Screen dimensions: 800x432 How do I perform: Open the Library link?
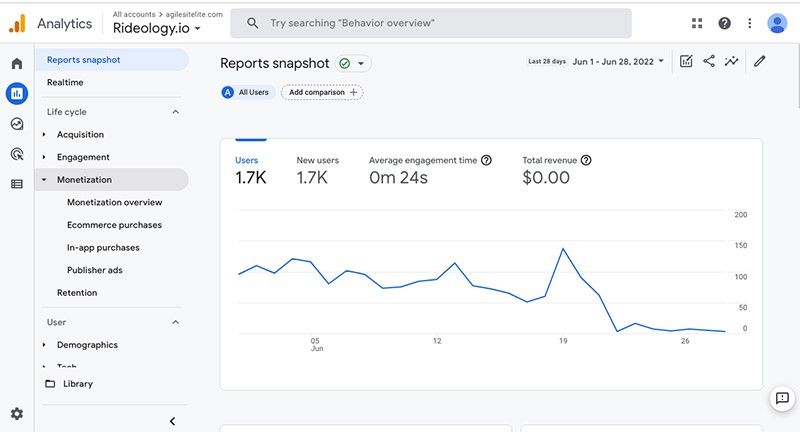(x=78, y=384)
